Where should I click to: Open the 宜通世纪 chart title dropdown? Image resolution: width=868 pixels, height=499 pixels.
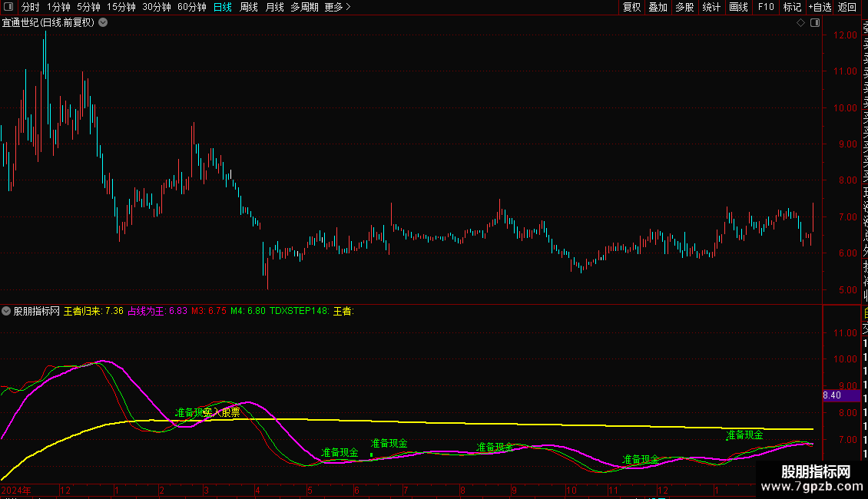pyautogui.click(x=103, y=22)
